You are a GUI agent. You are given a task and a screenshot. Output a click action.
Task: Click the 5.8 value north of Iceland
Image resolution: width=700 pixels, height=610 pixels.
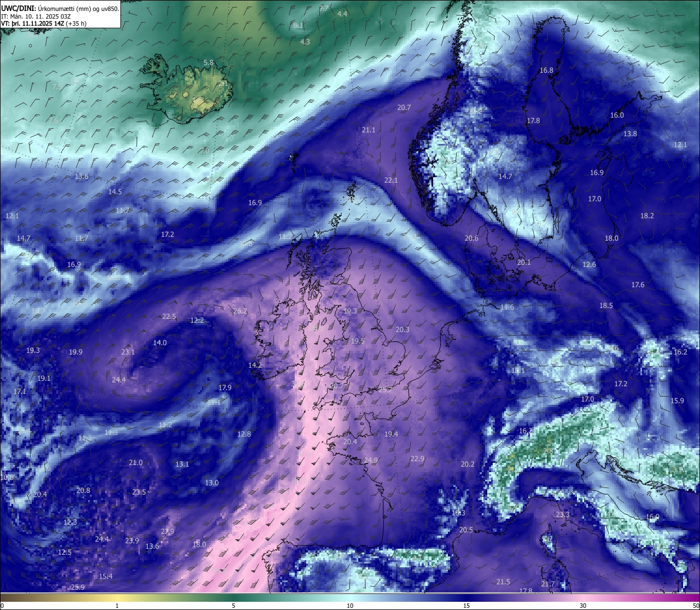point(208,63)
